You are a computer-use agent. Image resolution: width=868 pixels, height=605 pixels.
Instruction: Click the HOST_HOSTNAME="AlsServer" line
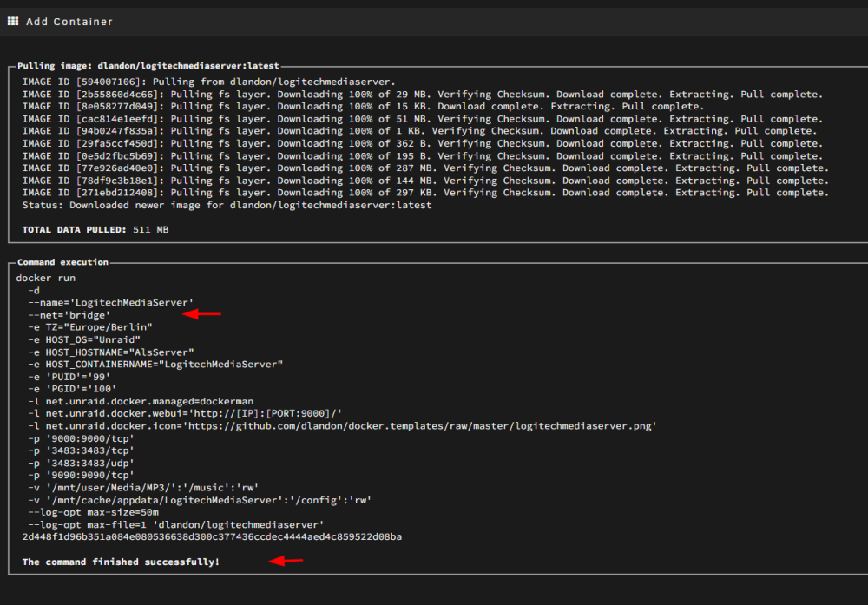tap(111, 352)
